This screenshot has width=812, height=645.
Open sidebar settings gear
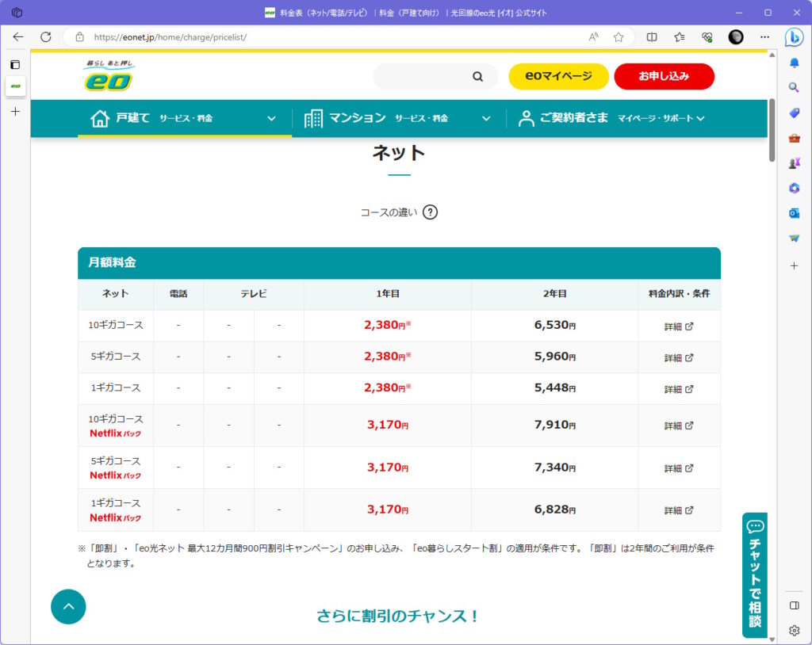(794, 631)
